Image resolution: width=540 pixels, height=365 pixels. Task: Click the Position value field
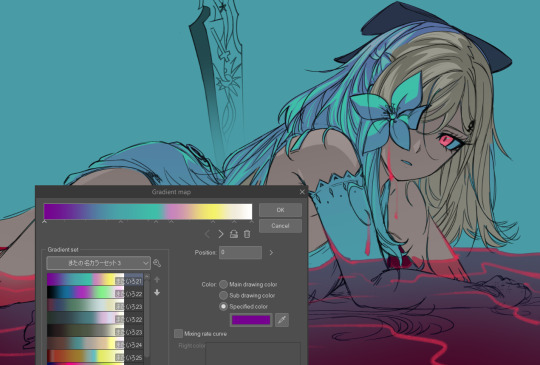coord(240,252)
